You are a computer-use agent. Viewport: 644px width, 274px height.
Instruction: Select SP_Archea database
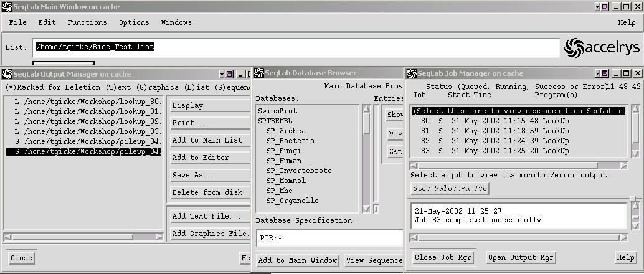[286, 131]
